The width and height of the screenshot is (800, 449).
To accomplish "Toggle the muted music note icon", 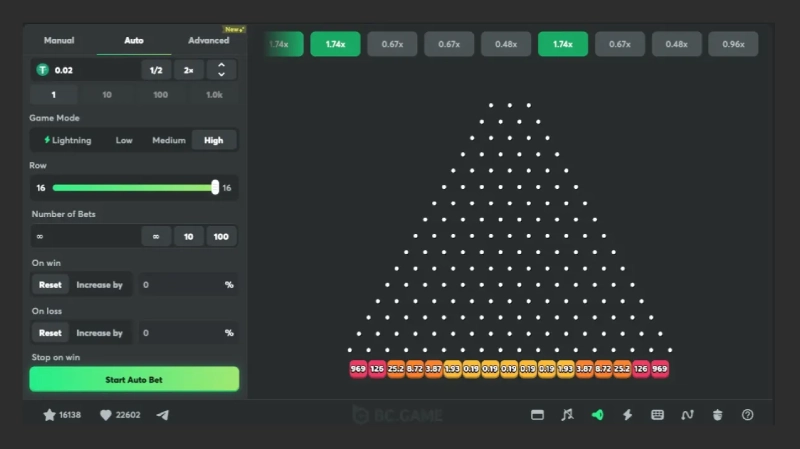I will pyautogui.click(x=567, y=415).
